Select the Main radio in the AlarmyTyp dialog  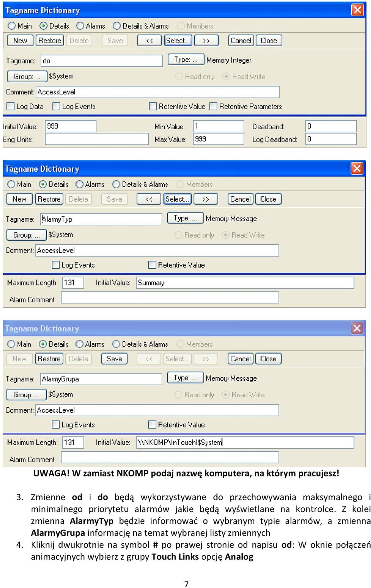(x=11, y=184)
